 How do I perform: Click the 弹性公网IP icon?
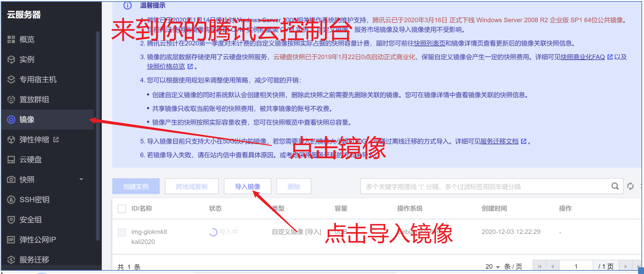[x=11, y=239]
